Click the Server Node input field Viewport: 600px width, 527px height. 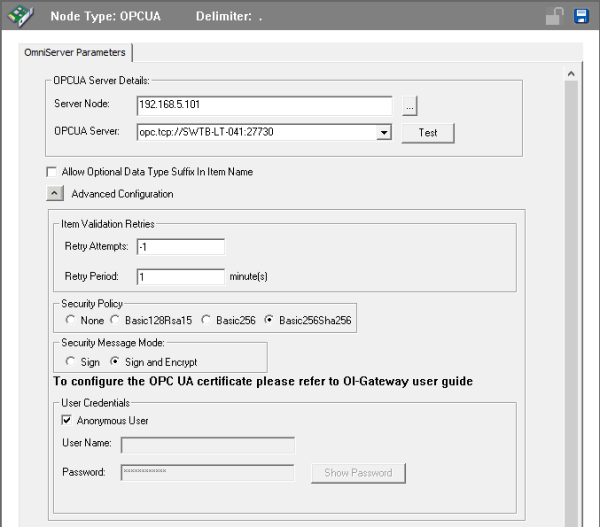click(264, 106)
